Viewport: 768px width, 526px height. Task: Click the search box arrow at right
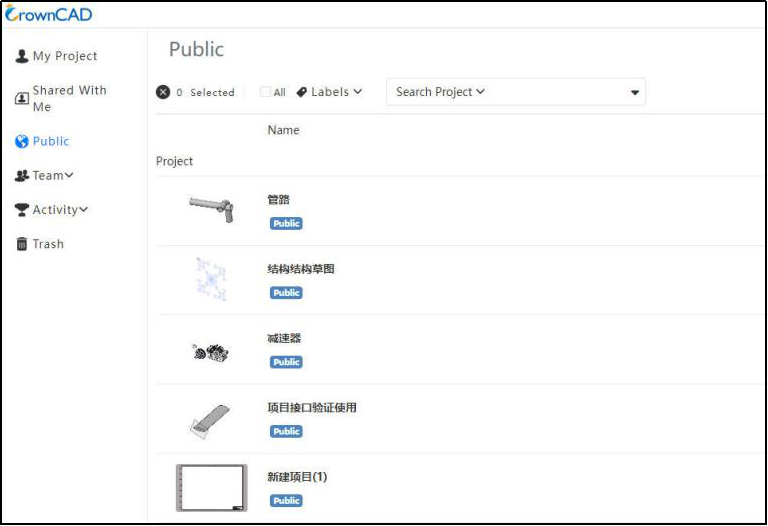tap(635, 93)
